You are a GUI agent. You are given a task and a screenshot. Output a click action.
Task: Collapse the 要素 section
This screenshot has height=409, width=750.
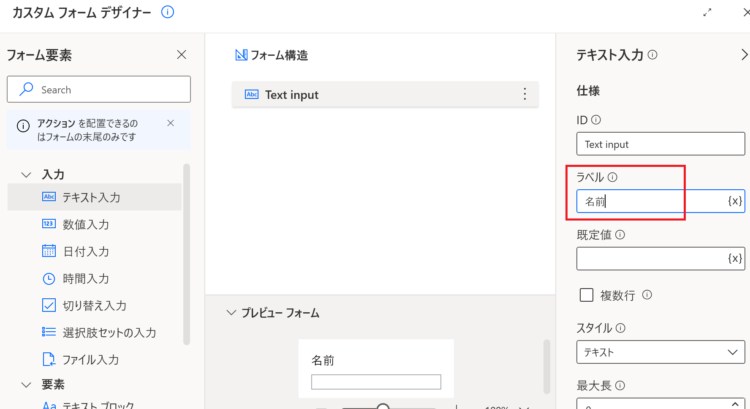[26, 385]
